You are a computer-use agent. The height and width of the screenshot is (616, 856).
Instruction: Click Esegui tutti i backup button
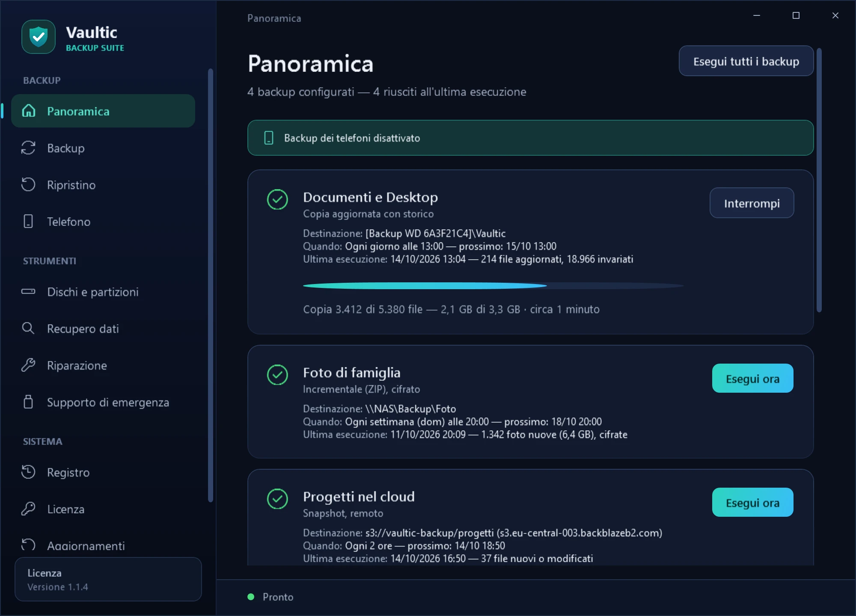click(x=746, y=61)
